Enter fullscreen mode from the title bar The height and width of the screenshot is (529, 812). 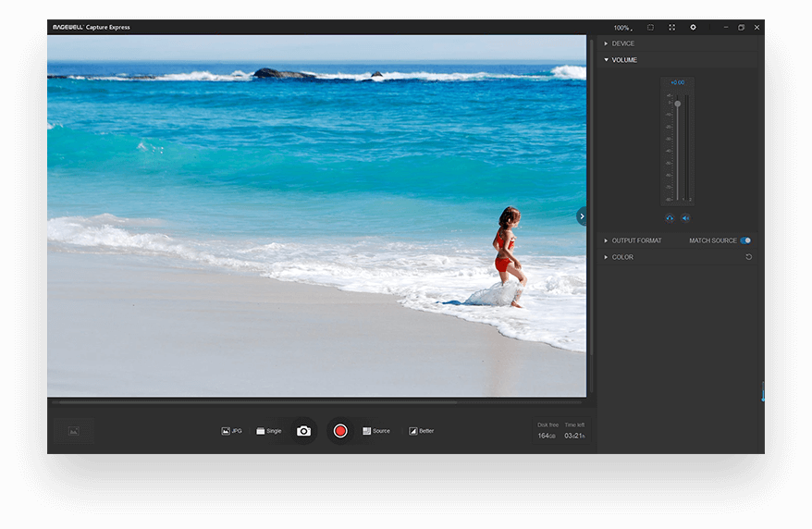coord(671,28)
